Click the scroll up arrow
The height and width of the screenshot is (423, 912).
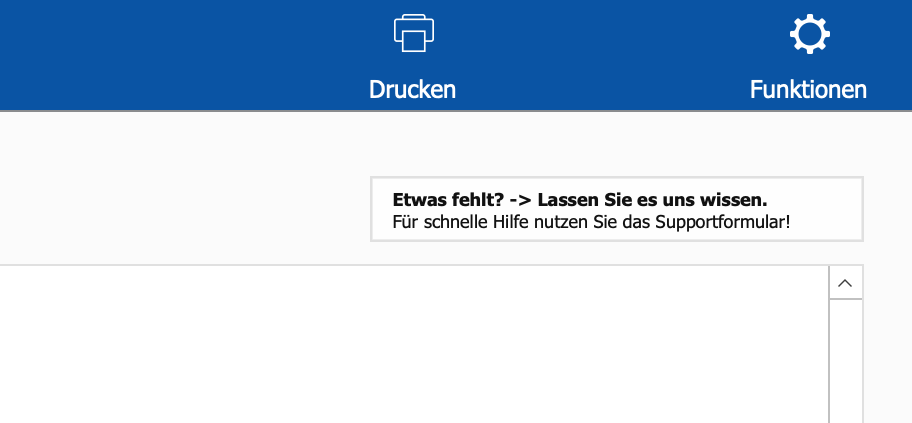tap(845, 283)
